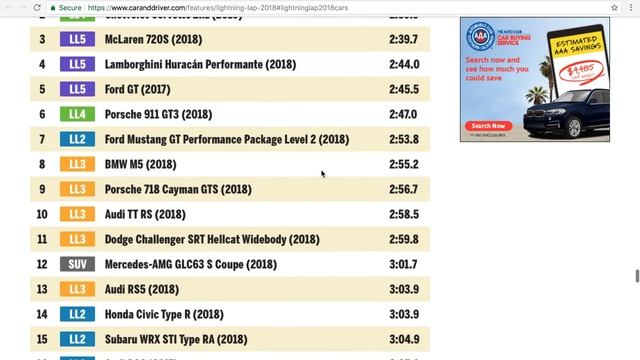This screenshot has height=360, width=640.
Task: Click lap time 2:47.0 for Porsche 911
Action: (x=403, y=114)
